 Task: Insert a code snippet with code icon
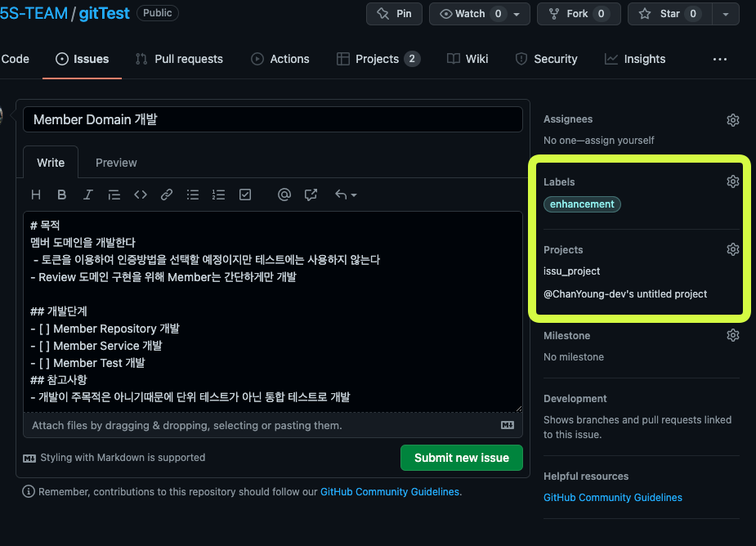(x=141, y=195)
